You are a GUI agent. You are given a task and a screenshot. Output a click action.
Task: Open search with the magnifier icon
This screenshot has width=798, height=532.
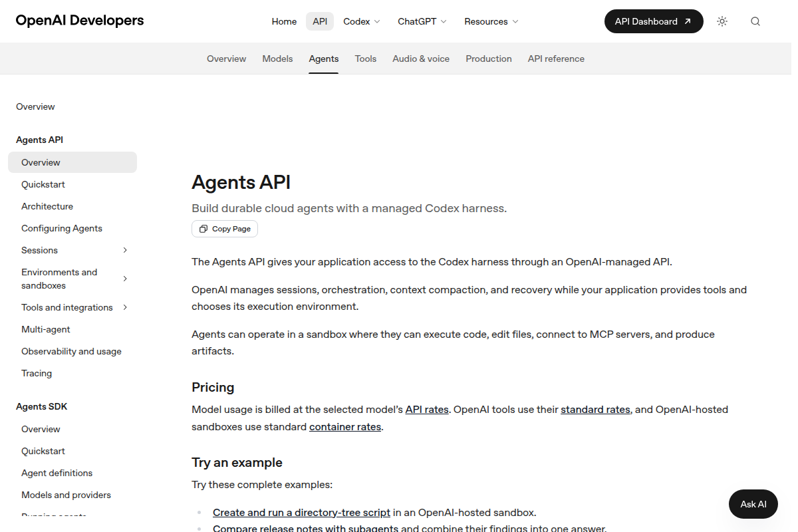755,21
